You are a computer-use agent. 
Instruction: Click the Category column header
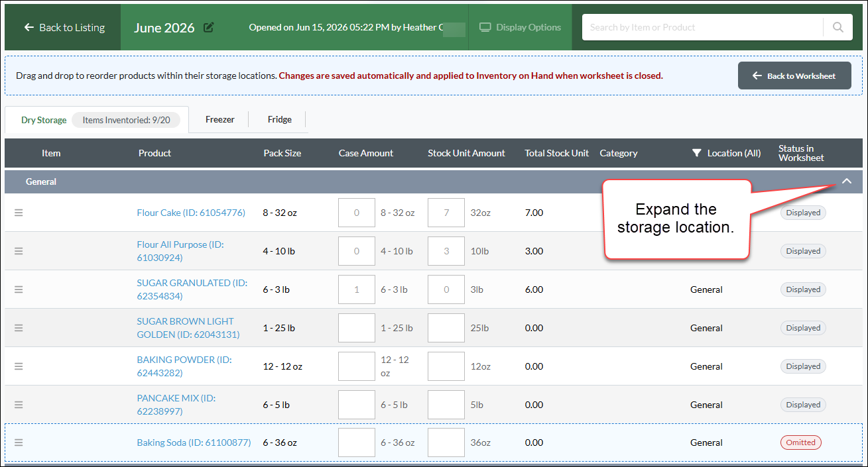pyautogui.click(x=619, y=153)
